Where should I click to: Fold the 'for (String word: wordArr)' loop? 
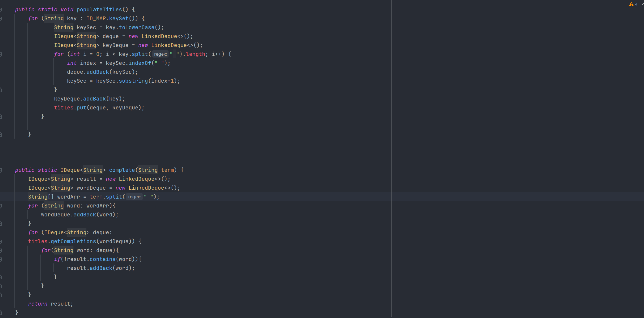click(x=1, y=206)
